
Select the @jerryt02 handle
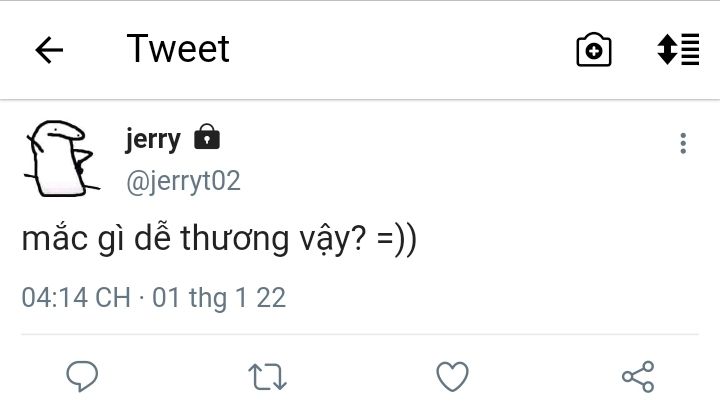[x=183, y=181]
